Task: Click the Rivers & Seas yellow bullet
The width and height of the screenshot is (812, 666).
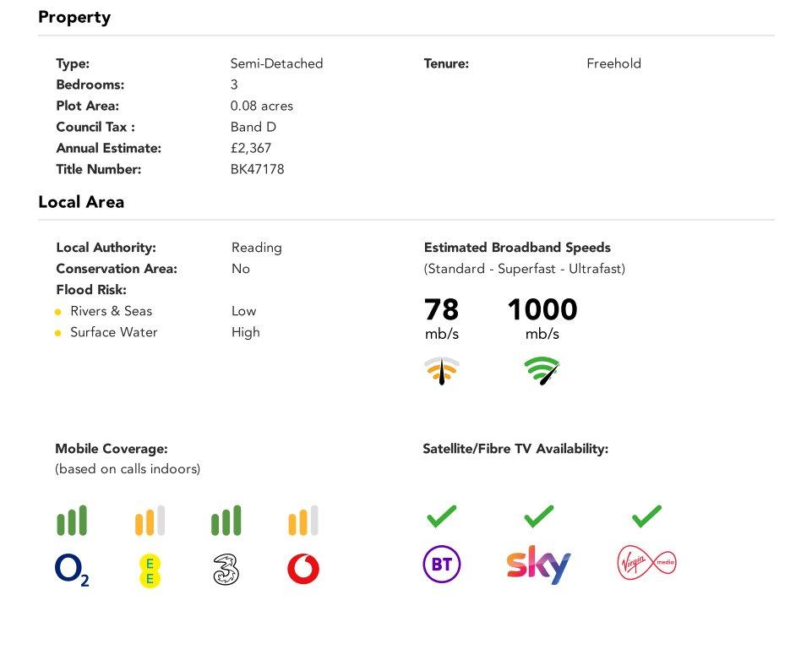Action: (58, 312)
